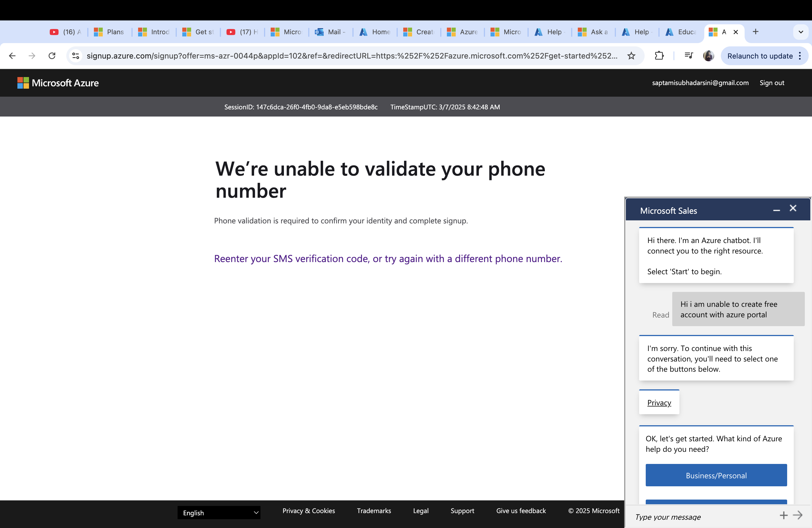Focus the Type your message field
Viewport: 812px width, 528px height.
click(703, 517)
